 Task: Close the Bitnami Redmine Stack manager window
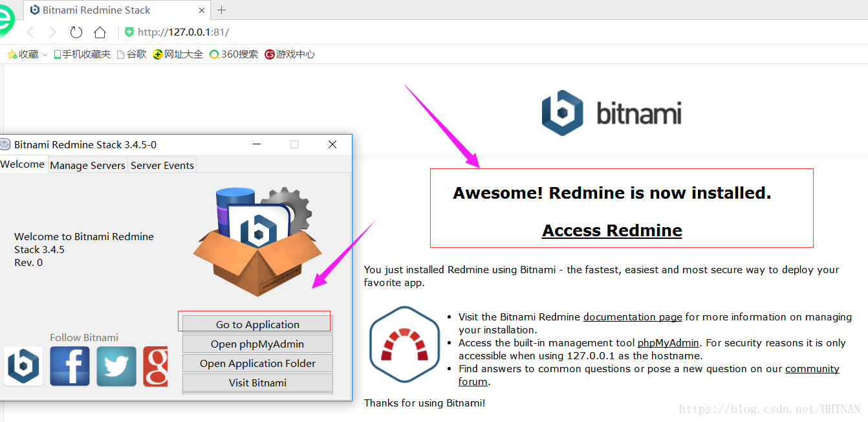[x=332, y=144]
